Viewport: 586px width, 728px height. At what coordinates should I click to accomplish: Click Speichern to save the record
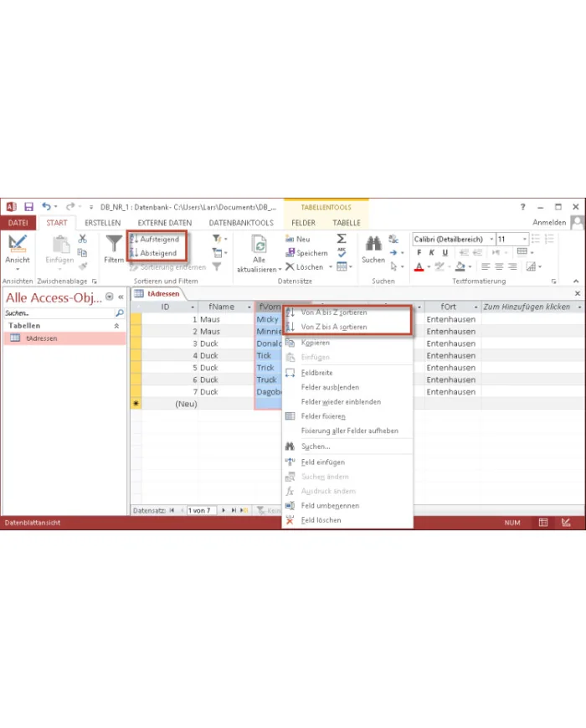(306, 253)
